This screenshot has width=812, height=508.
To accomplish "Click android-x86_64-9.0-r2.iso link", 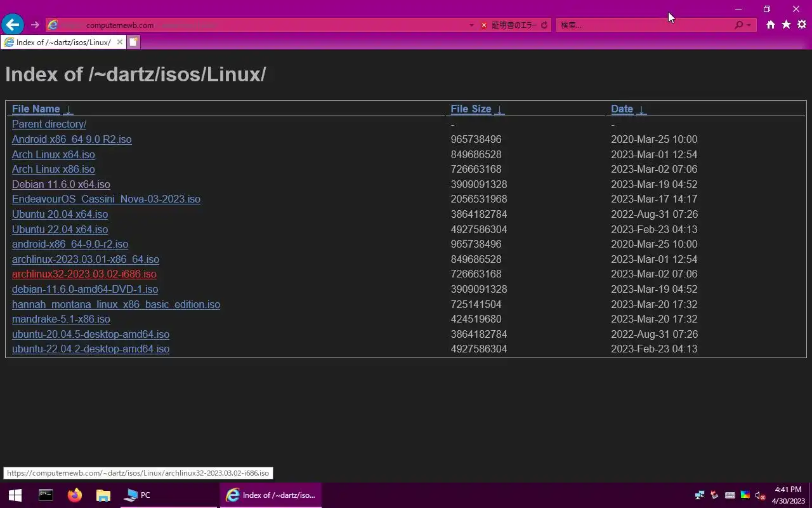I will pos(70,244).
